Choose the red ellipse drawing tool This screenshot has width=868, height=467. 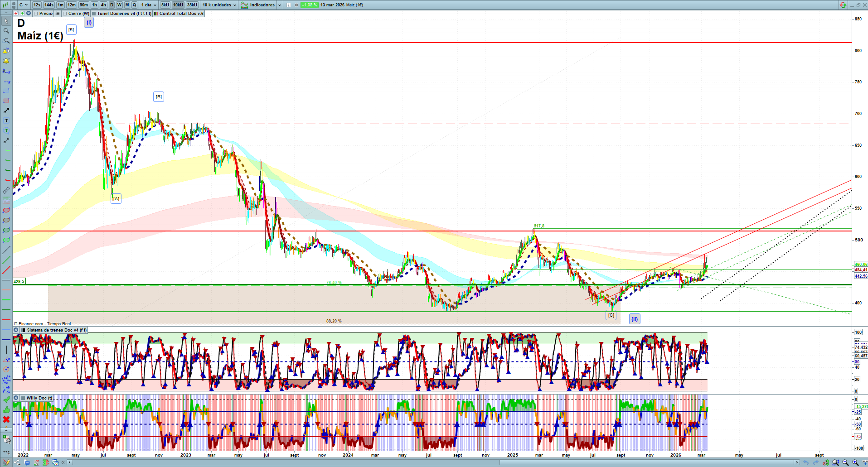[6, 210]
